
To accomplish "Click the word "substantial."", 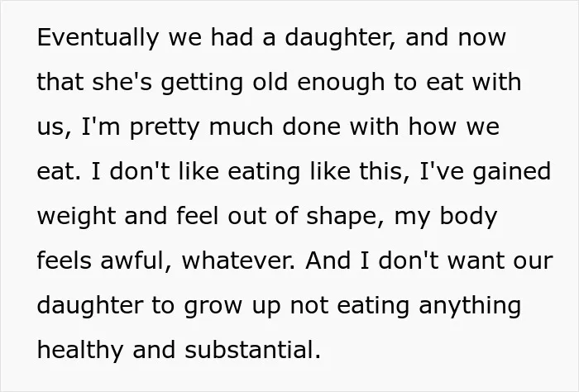I will click(252, 350).
